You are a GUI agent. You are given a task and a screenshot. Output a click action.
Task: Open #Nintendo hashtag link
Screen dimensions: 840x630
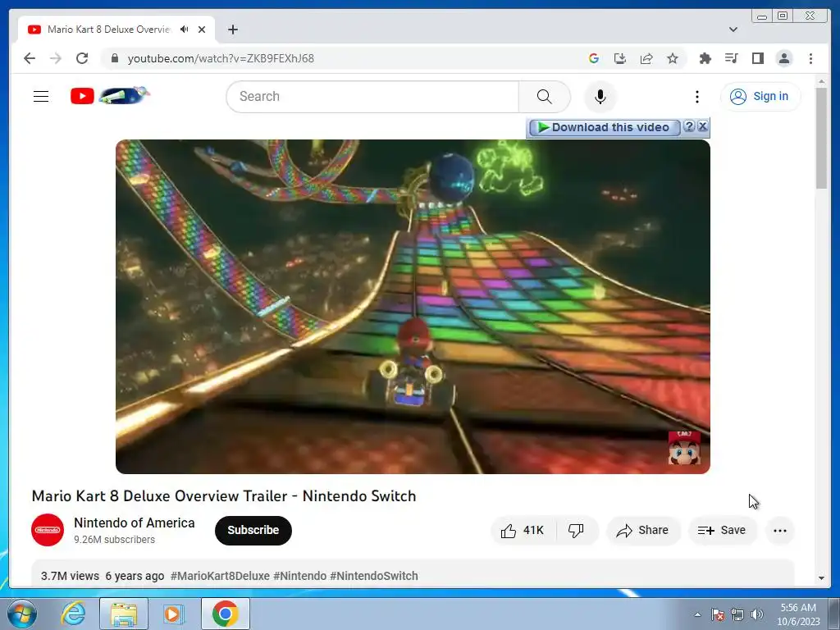pos(300,576)
